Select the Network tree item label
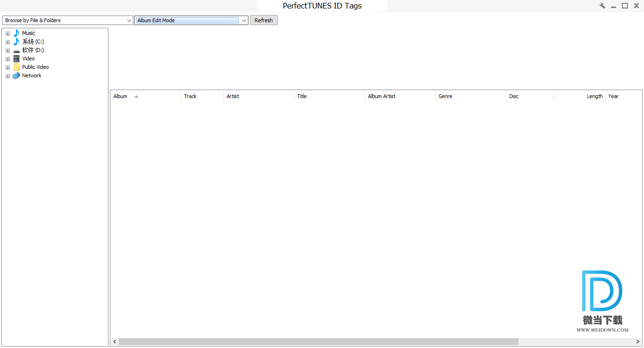Screen dimensions: 644x348 (32, 75)
